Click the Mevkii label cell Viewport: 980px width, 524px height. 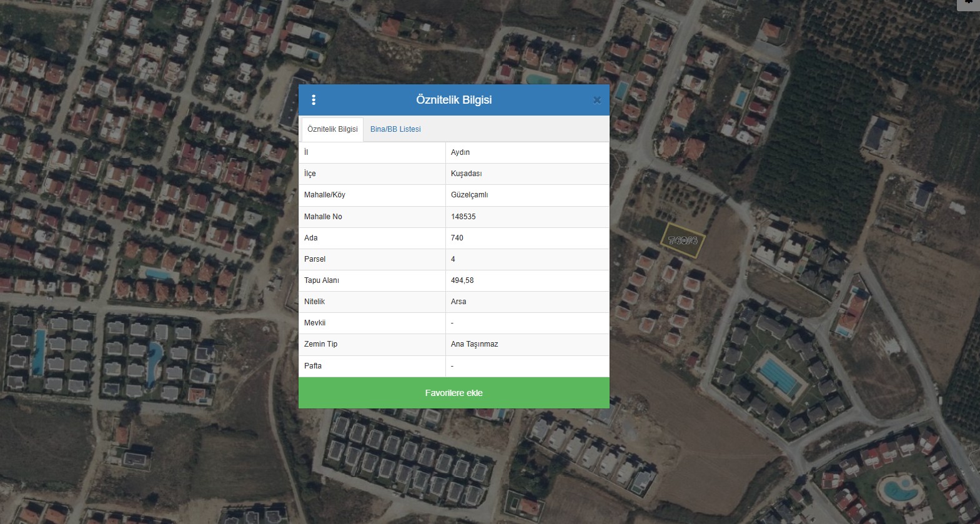coord(315,323)
